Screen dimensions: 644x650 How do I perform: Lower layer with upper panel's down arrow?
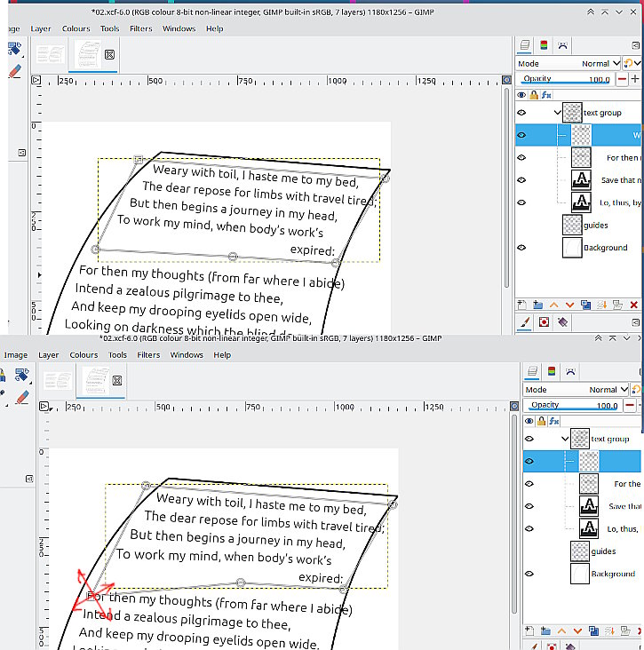[x=569, y=305]
